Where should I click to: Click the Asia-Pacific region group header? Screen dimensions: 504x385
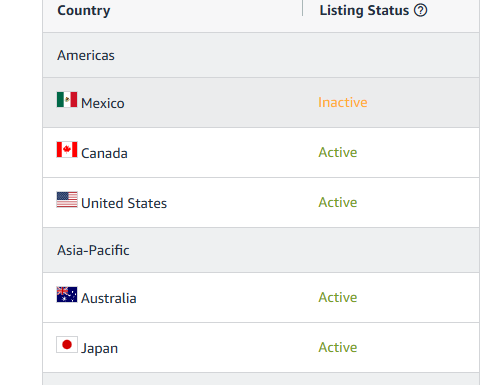(261, 250)
